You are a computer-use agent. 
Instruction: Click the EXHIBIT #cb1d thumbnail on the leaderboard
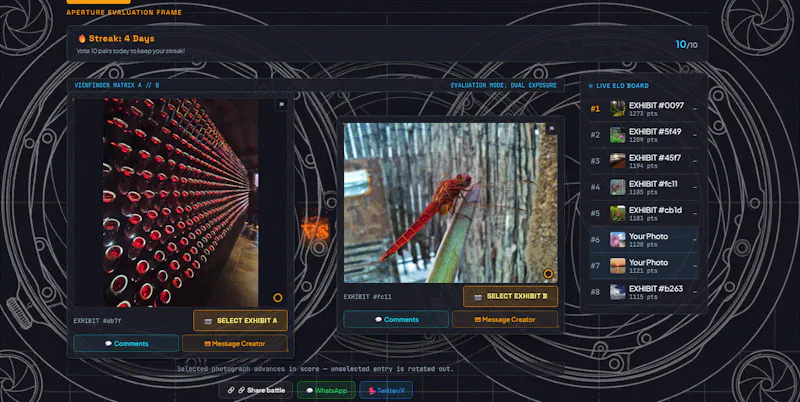point(617,213)
